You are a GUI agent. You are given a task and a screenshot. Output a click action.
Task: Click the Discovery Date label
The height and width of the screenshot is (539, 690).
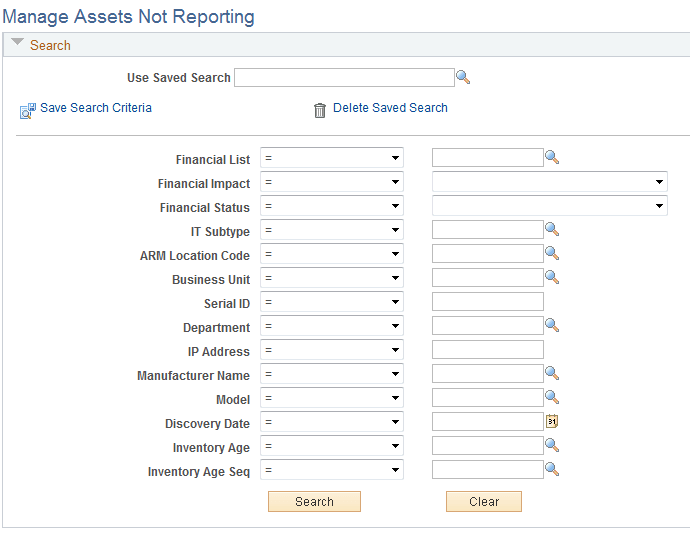click(x=207, y=424)
